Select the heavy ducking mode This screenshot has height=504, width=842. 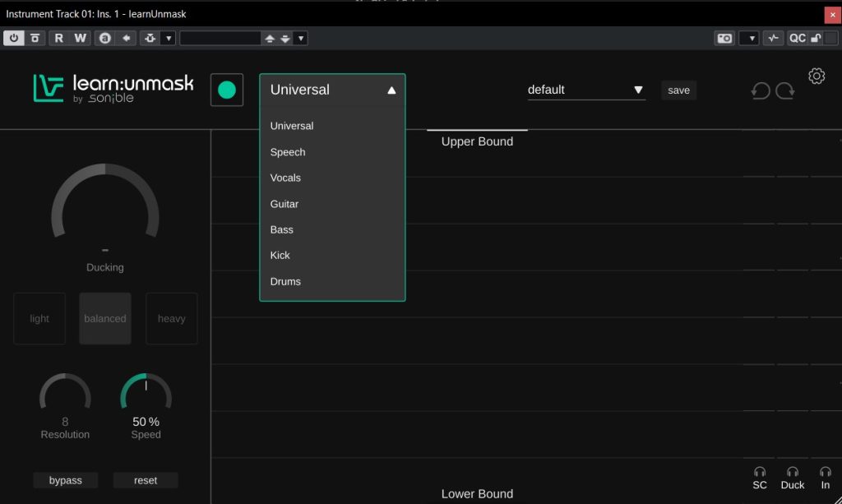pos(171,318)
